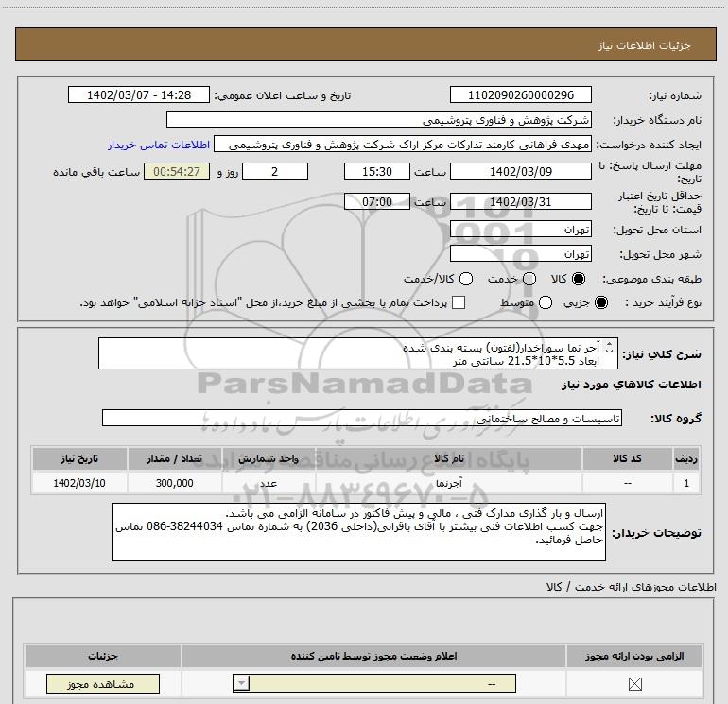Click the تاریخ نیاز column header
Screen dimensions: 728x704
(79, 458)
